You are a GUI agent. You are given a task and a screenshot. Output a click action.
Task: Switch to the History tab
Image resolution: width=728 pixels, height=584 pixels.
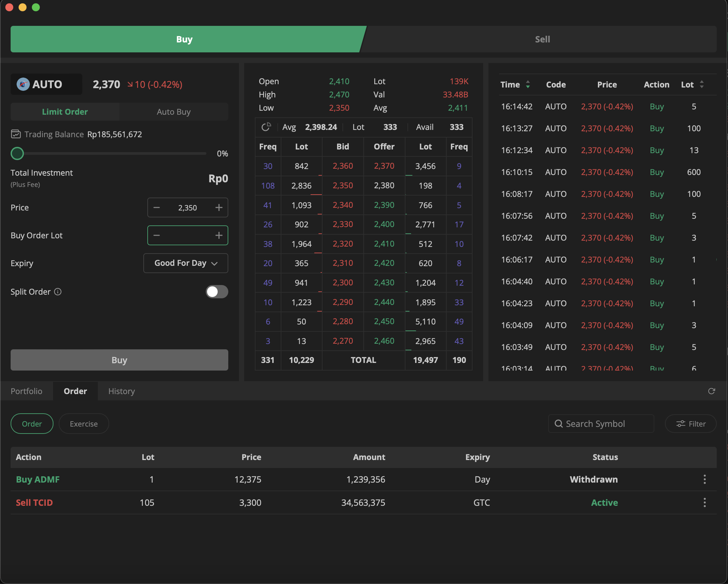pyautogui.click(x=121, y=391)
